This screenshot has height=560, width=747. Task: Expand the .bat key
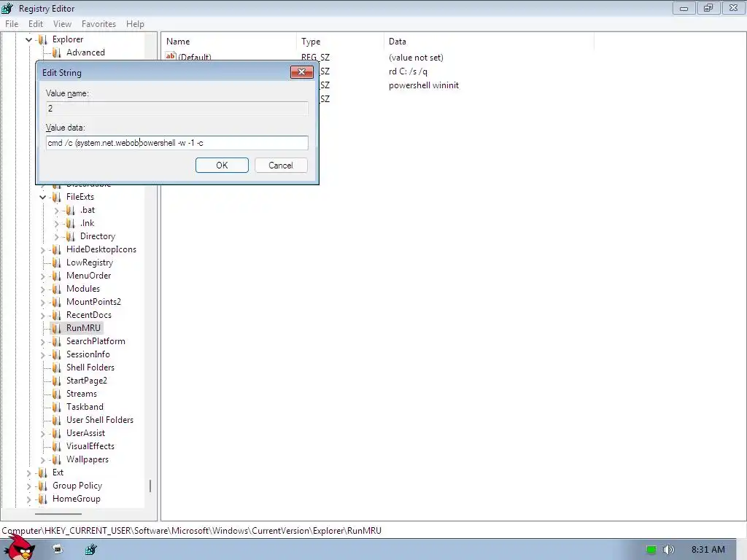pos(56,211)
